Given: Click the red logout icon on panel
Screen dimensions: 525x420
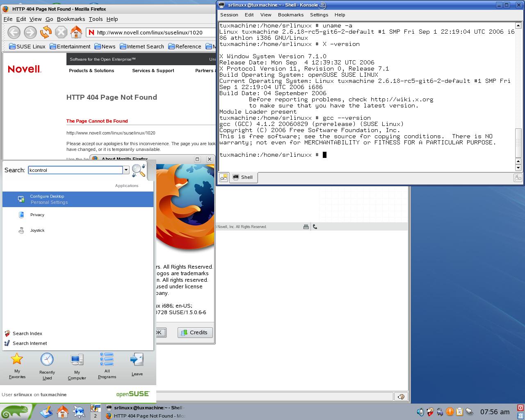Looking at the screenshot, I should pos(520,408).
